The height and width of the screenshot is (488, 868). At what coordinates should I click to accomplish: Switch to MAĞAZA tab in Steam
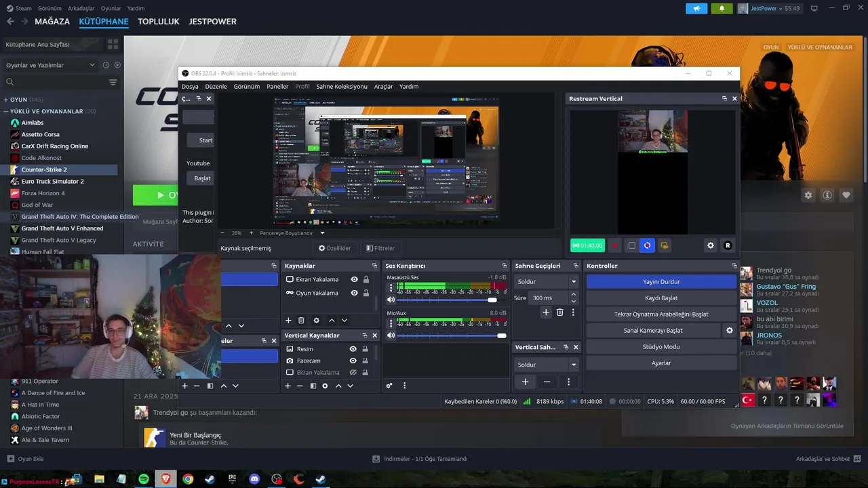point(52,22)
